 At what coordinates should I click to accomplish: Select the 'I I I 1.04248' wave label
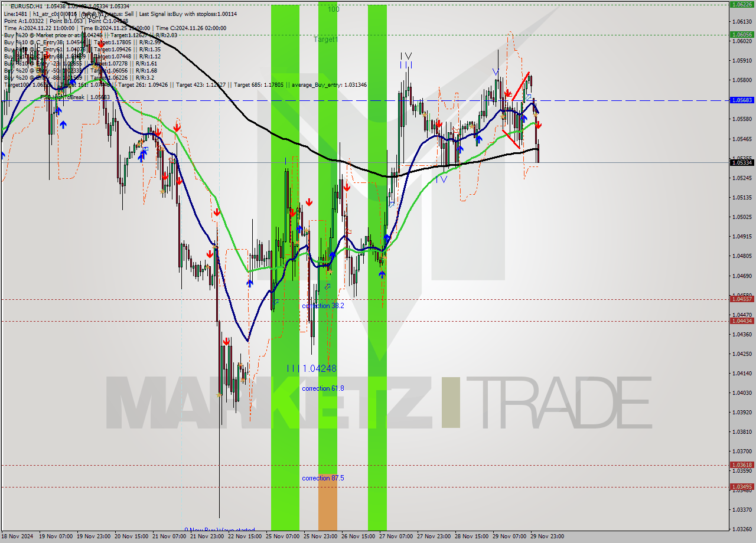(312, 368)
